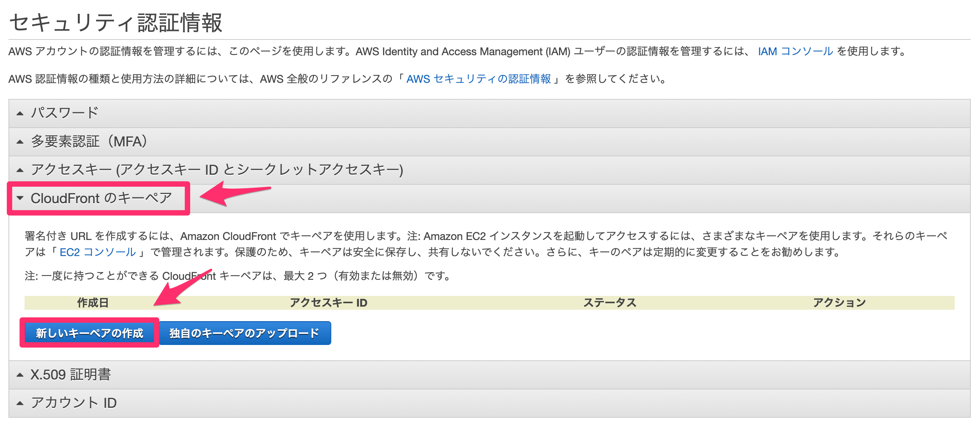Click the X.509 証明書 title text
This screenshot has height=427, width=980.
71,374
